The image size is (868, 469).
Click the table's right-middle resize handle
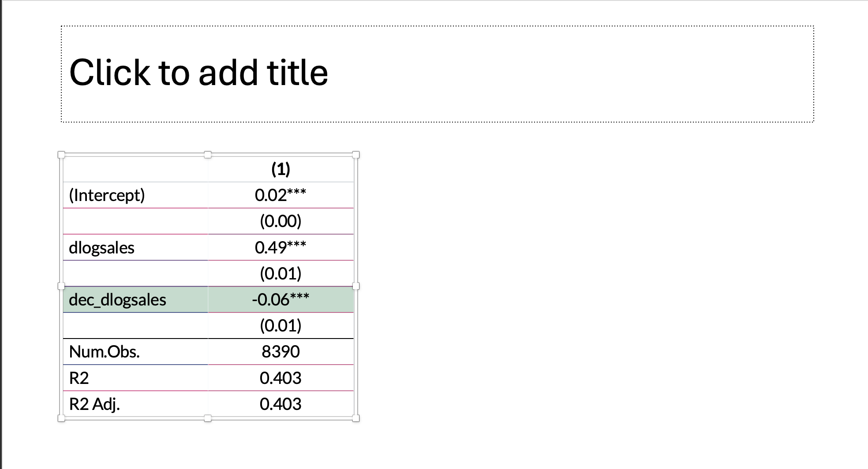click(x=356, y=286)
